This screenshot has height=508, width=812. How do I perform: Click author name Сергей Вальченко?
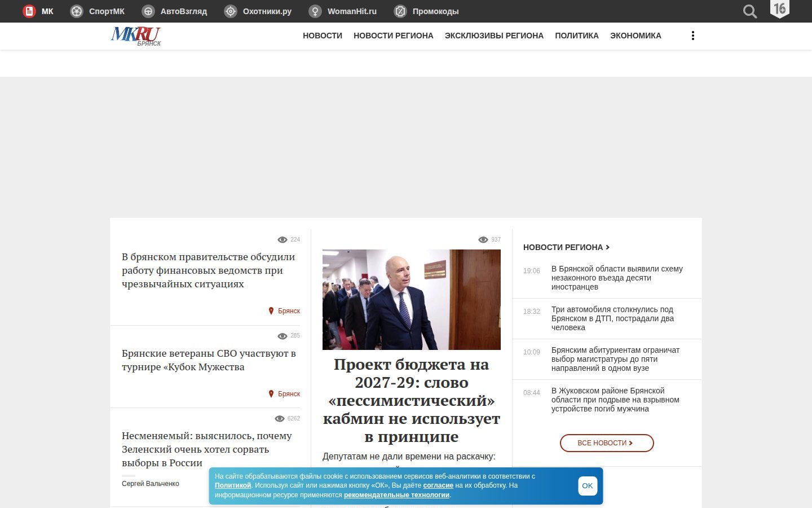coord(151,484)
